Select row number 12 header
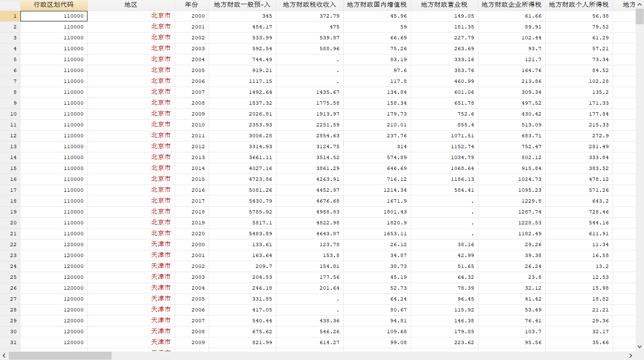 point(10,136)
